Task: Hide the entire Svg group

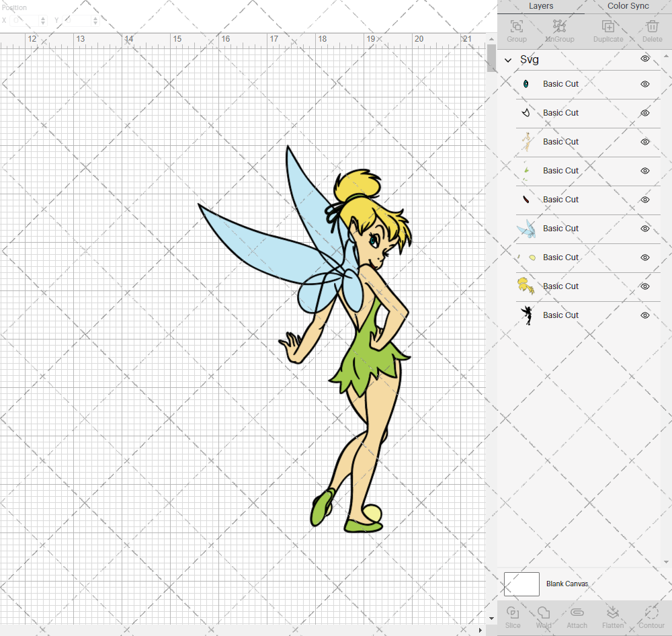Action: coord(645,58)
